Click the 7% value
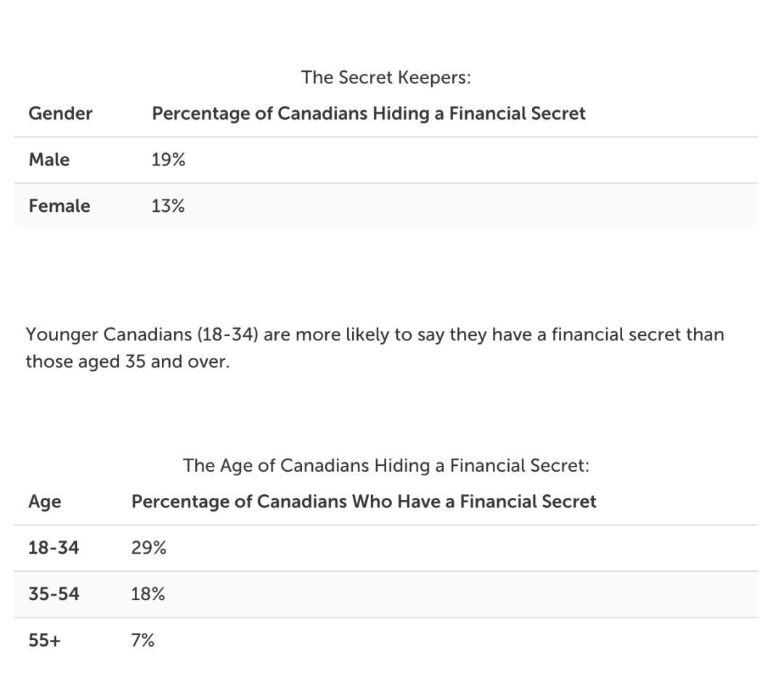This screenshot has width=784, height=685. tap(142, 641)
